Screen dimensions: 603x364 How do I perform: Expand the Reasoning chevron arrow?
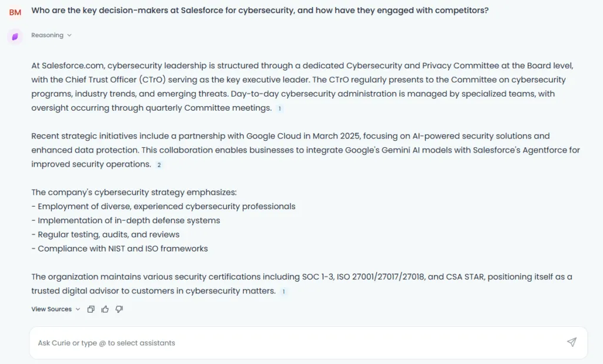coord(69,35)
